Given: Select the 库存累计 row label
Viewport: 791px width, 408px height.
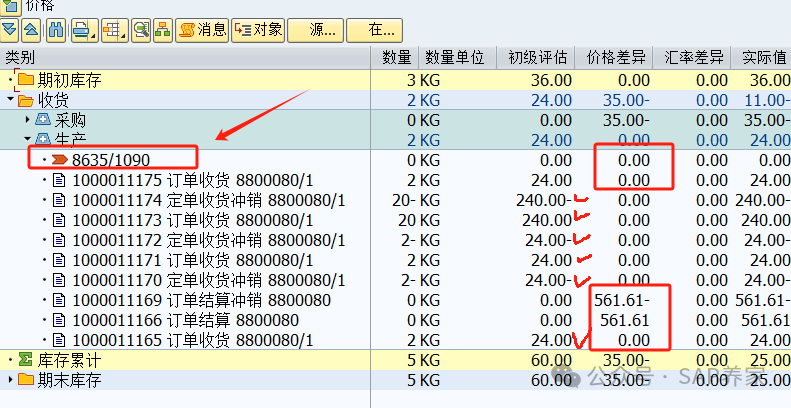Looking at the screenshot, I should [x=69, y=360].
